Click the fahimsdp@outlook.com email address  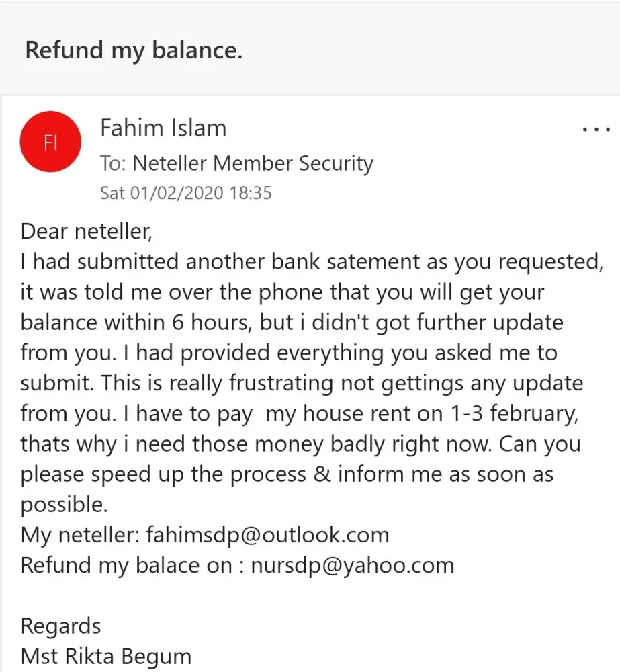[x=267, y=536]
